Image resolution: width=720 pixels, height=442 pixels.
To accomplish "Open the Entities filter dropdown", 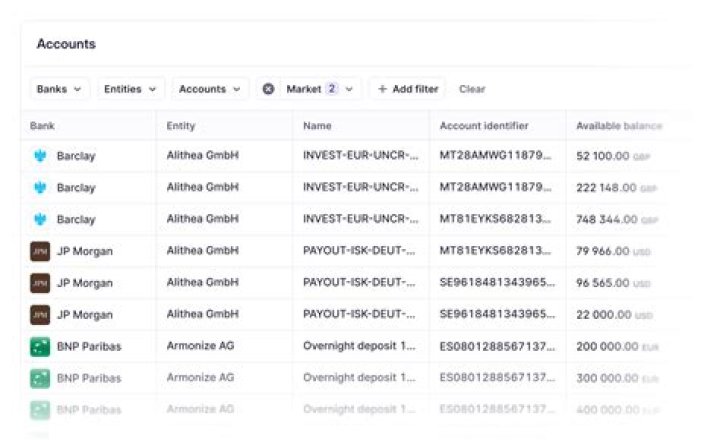I will click(130, 89).
